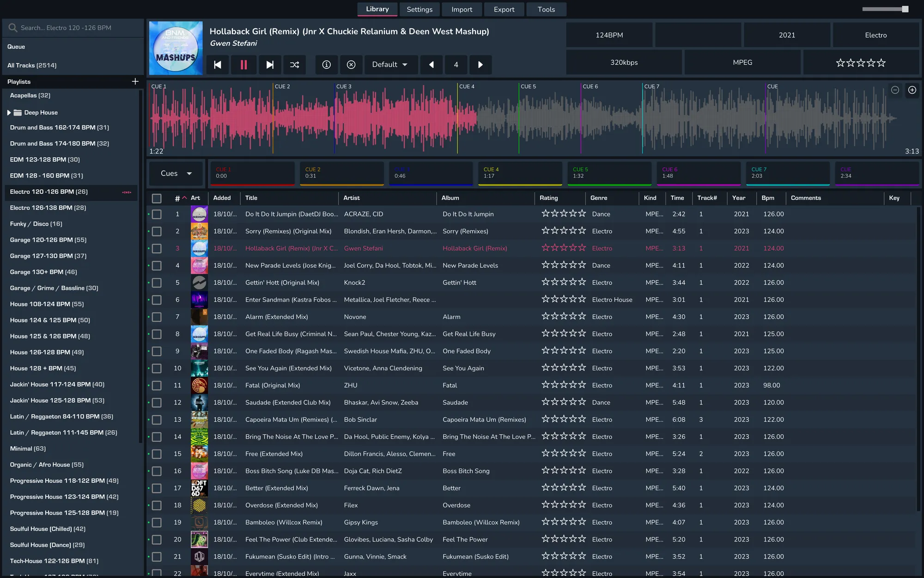Jump to CUE 4 at 1:17
924x578 pixels.
tap(520, 173)
